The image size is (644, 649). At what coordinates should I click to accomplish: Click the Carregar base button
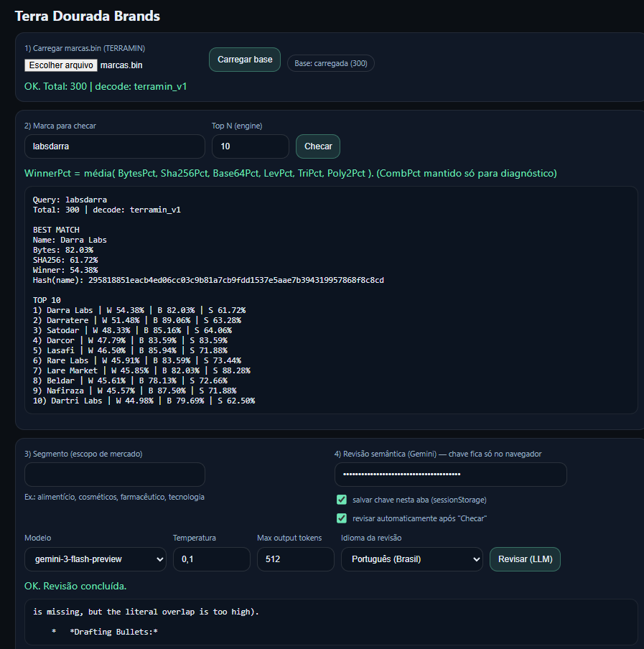pos(245,60)
